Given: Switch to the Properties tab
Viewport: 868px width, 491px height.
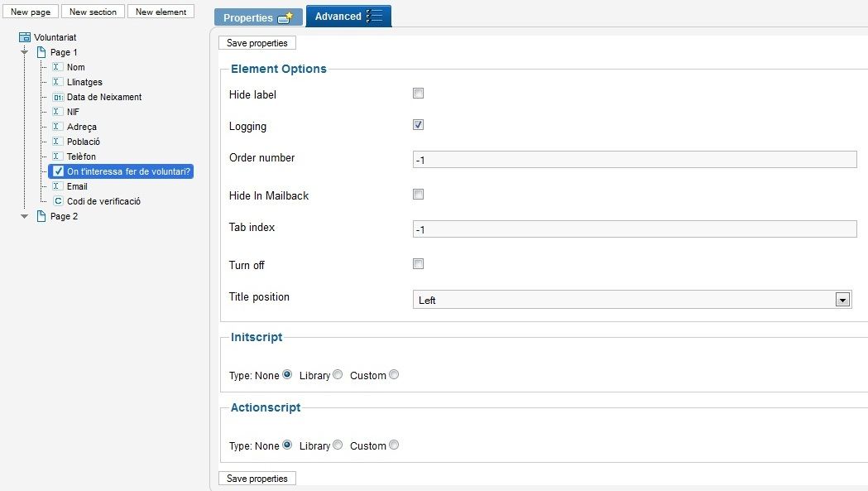Looking at the screenshot, I should [258, 17].
